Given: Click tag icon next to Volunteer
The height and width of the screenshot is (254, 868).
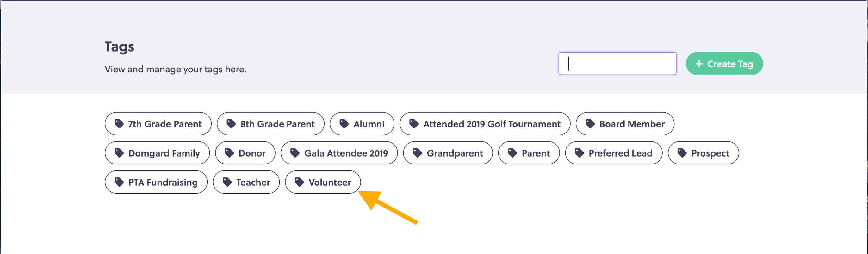Looking at the screenshot, I should [x=299, y=182].
